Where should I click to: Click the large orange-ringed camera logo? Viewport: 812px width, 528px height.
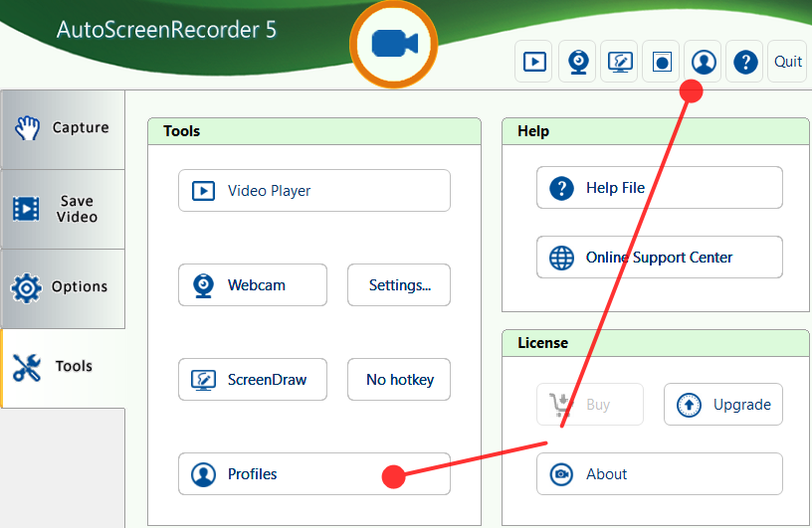click(393, 44)
